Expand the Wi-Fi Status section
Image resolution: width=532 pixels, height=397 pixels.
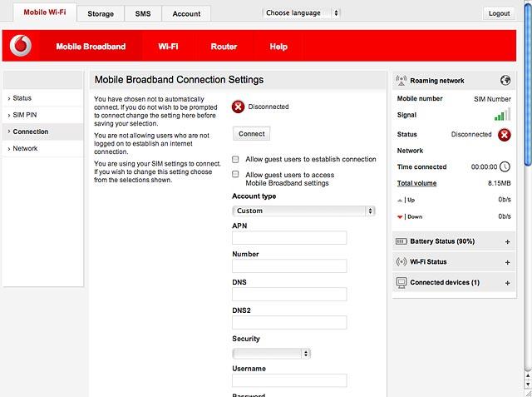508,262
